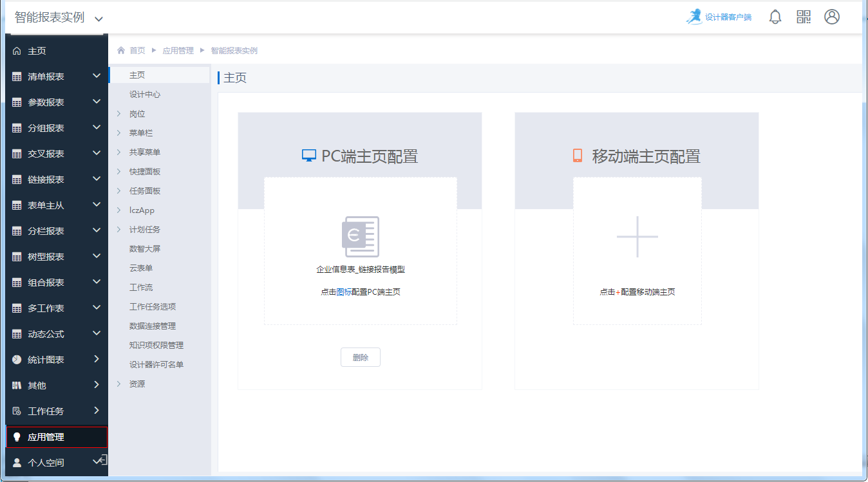Screen dimensions: 868x482
Task: Select 工作流 in the submenu
Action: tap(141, 288)
